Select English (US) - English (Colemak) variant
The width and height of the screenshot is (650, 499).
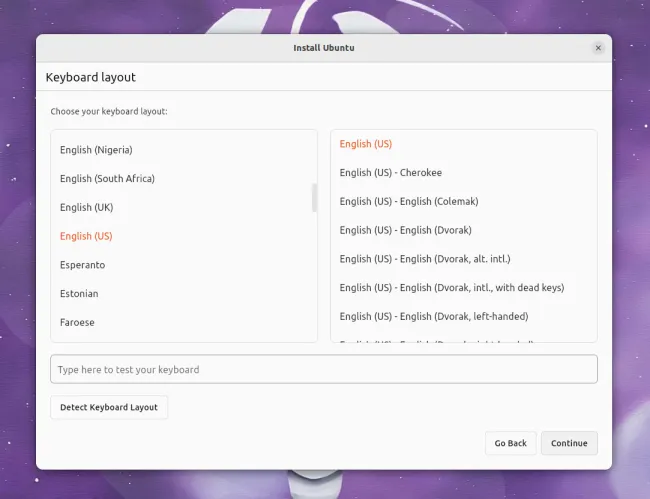point(463,201)
